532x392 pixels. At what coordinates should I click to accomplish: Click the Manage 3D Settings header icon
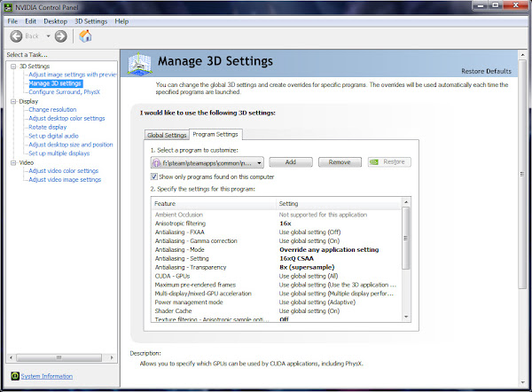tap(139, 64)
